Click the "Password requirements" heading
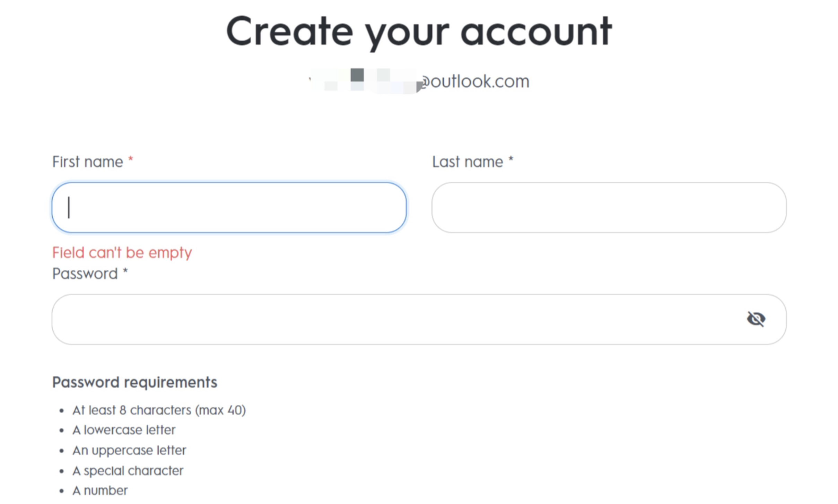The width and height of the screenshot is (838, 504). click(x=134, y=382)
